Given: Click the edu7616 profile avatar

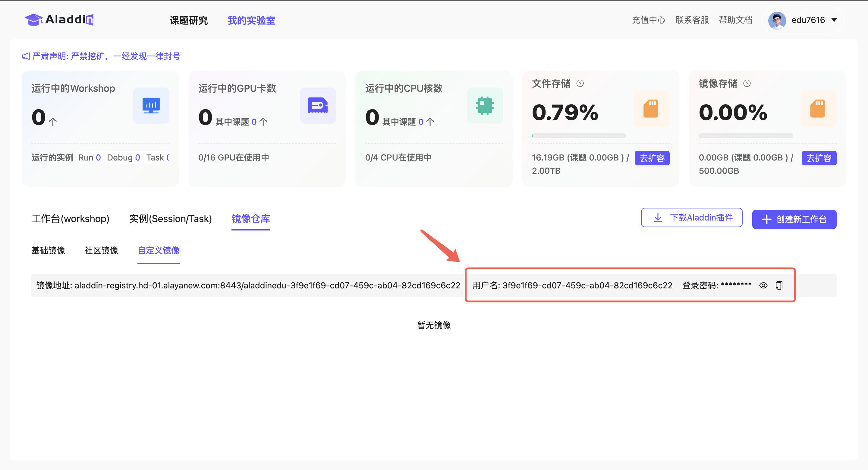Looking at the screenshot, I should (x=777, y=20).
